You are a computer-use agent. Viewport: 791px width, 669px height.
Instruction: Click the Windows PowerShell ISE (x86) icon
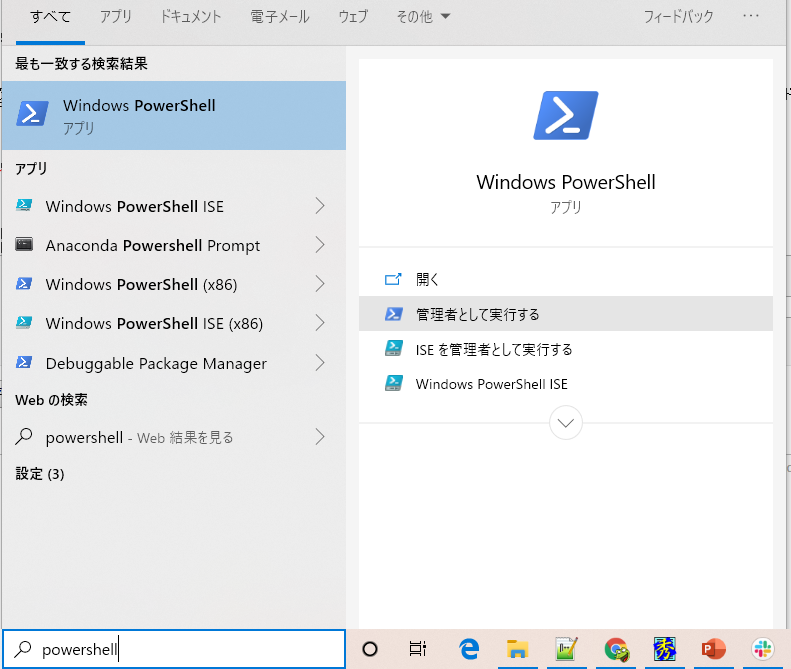pyautogui.click(x=24, y=322)
